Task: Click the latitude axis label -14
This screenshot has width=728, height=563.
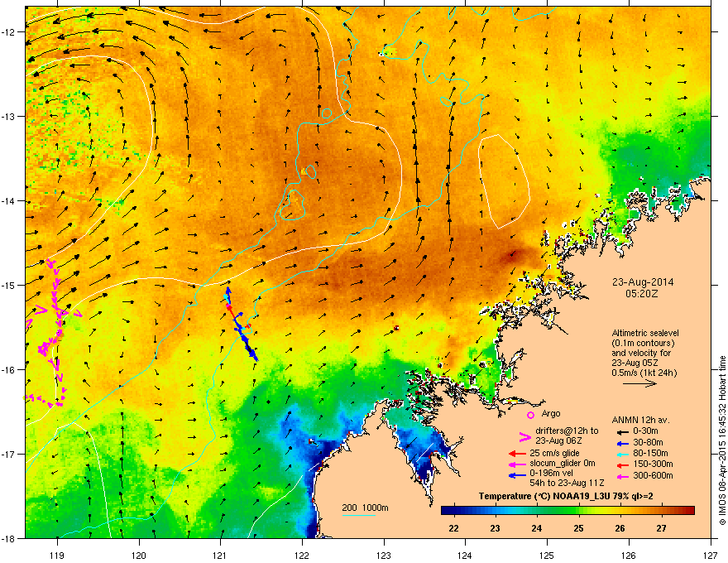Action: 8,201
